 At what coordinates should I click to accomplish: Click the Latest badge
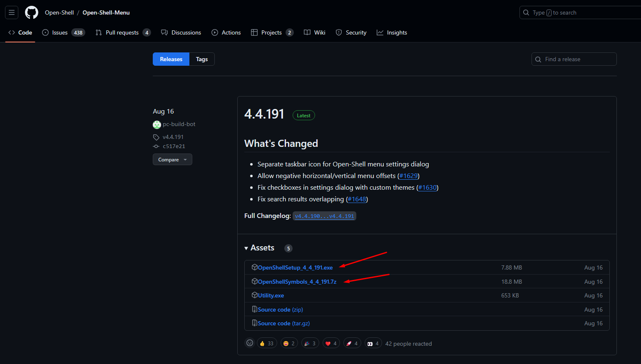tap(304, 116)
